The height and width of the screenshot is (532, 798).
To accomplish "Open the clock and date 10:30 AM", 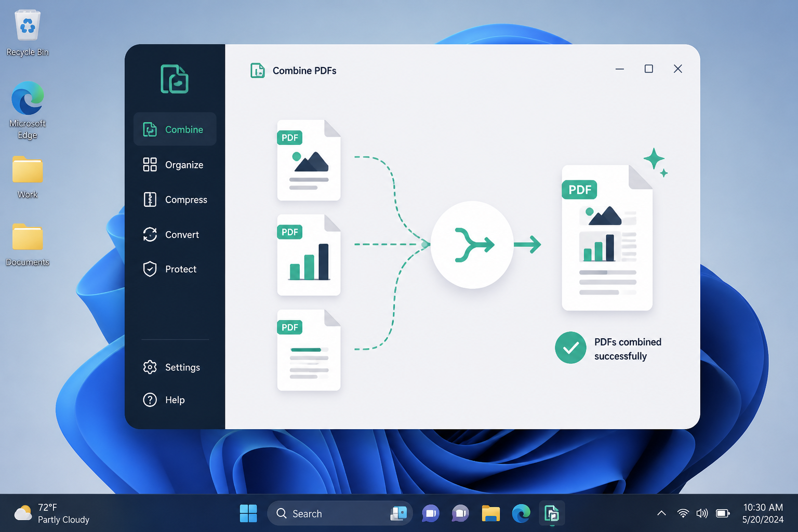I will tap(763, 513).
